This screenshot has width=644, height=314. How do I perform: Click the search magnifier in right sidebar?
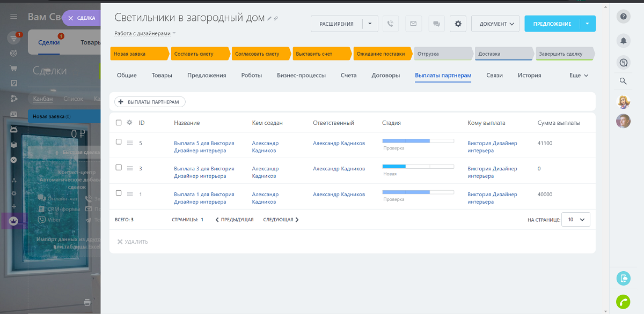pos(623,81)
